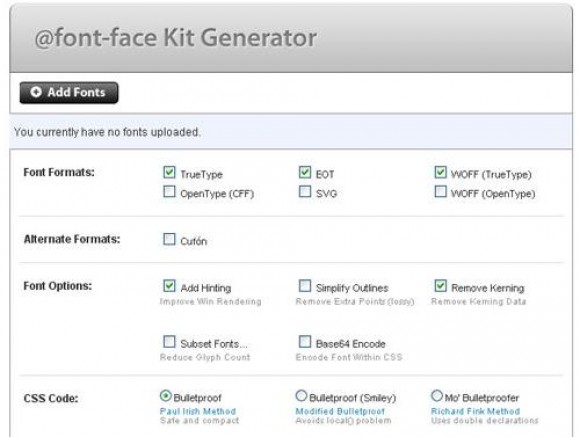Check the WOFF (OpenType) option

coord(440,191)
